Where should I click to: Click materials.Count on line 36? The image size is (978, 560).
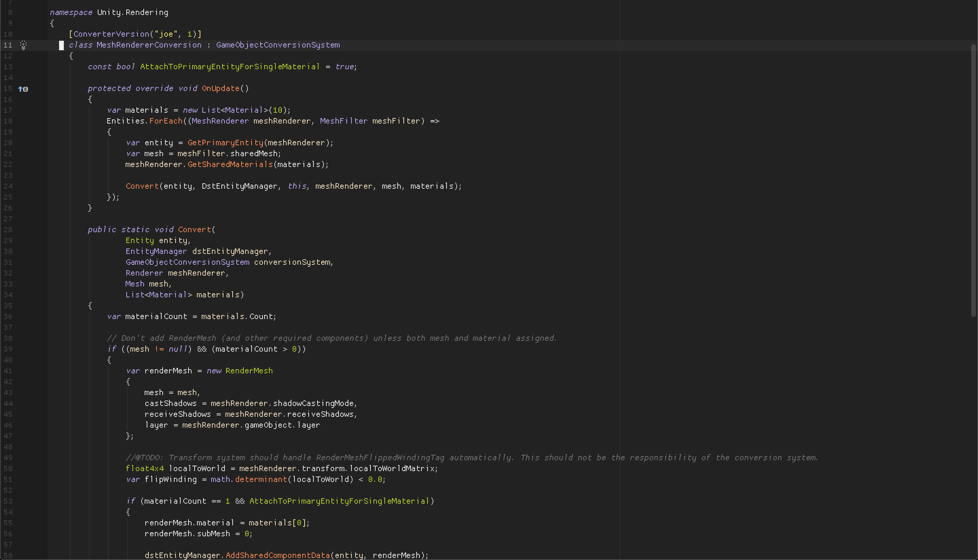(237, 317)
